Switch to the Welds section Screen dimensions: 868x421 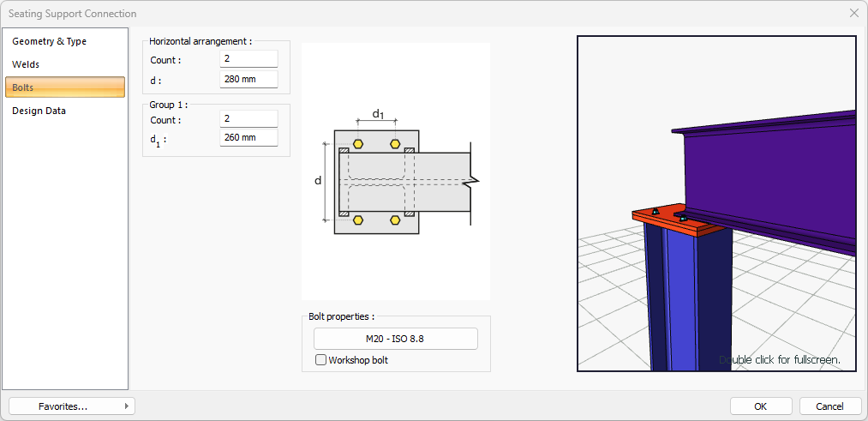click(x=26, y=64)
